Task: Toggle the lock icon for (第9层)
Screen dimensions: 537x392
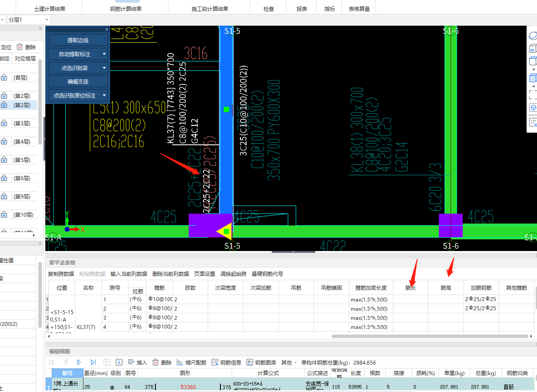Action: 4,196
